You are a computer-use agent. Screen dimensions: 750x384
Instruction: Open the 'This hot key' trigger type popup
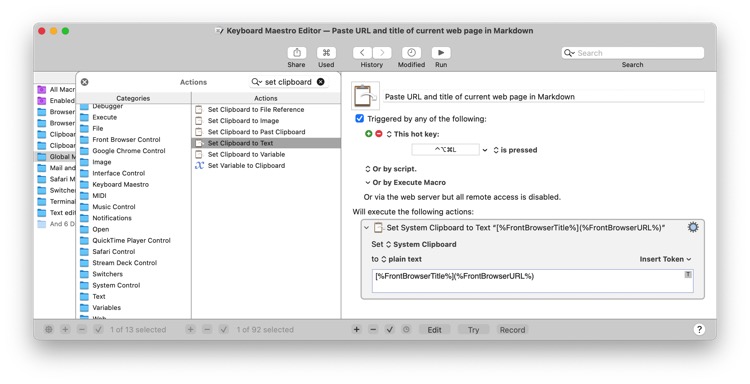[x=413, y=134]
